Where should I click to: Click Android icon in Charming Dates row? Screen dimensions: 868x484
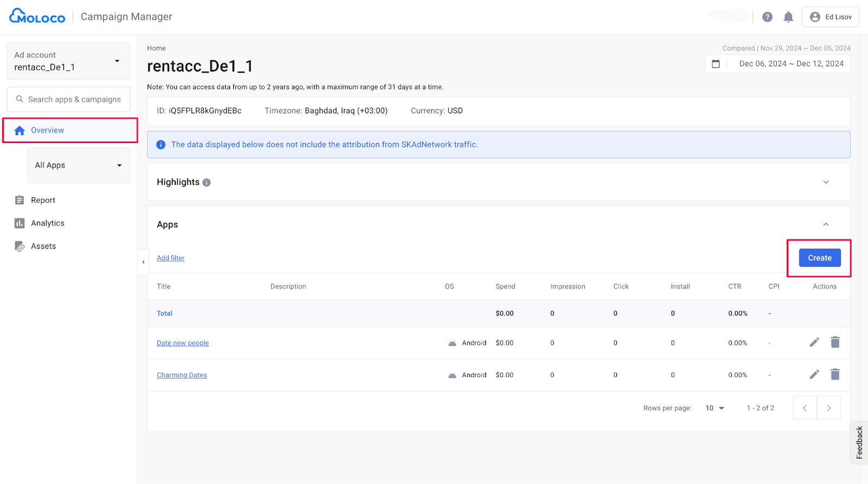click(x=452, y=375)
